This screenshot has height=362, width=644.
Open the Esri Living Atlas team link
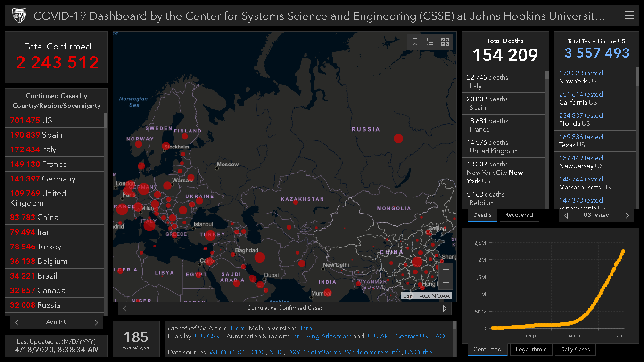(x=321, y=336)
